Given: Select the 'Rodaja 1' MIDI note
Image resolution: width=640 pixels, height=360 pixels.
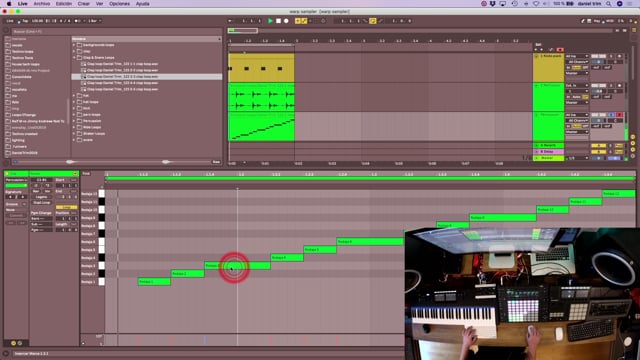Looking at the screenshot, I should [x=154, y=282].
